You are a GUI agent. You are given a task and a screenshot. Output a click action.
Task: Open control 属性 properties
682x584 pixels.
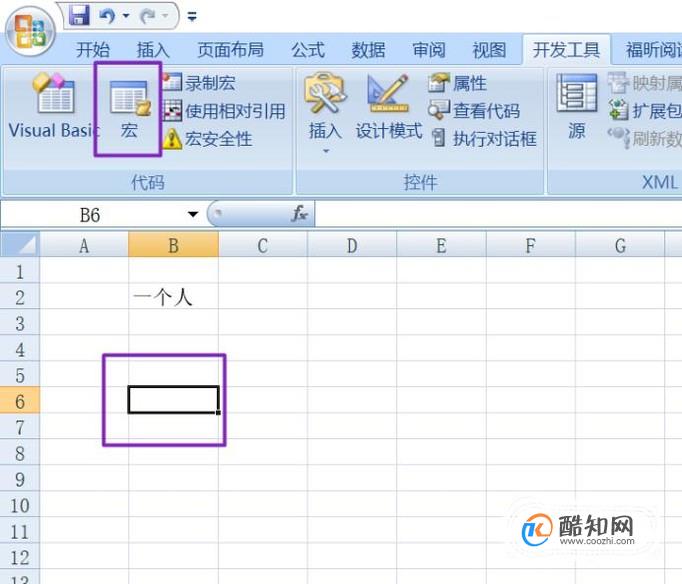click(x=457, y=83)
